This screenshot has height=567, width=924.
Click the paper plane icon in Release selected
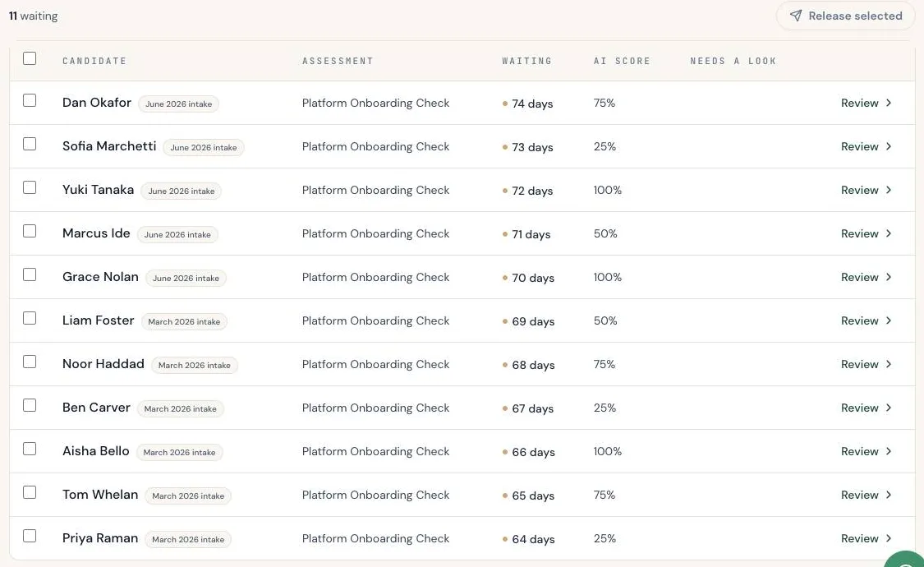(796, 16)
